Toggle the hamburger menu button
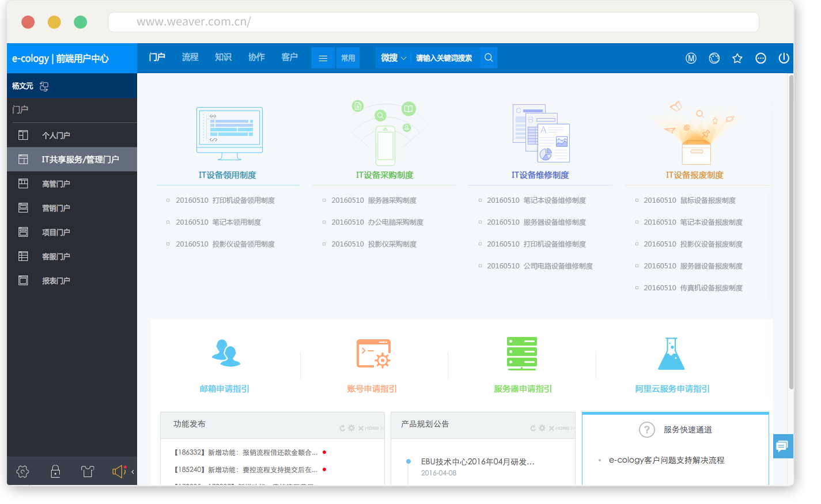 click(x=323, y=58)
